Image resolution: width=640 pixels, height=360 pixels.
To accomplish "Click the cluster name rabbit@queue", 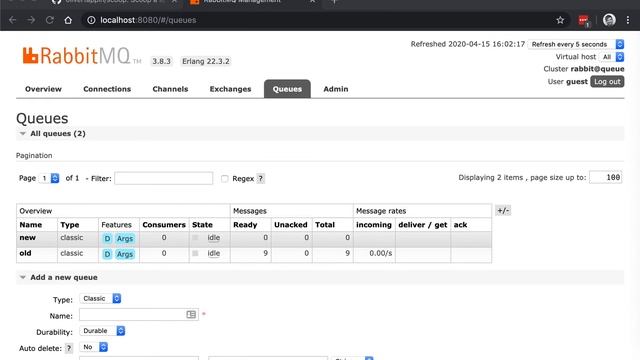I will click(x=597, y=69).
